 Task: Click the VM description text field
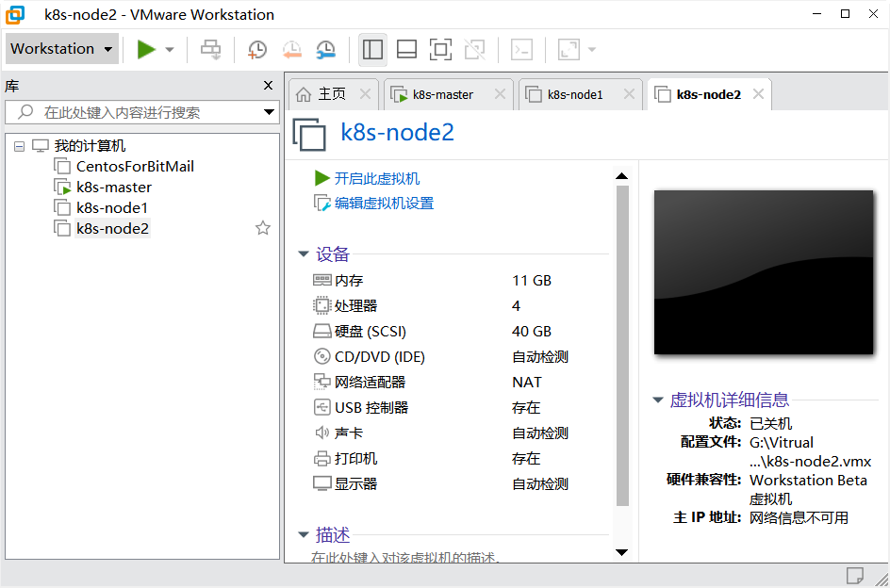pyautogui.click(x=405, y=557)
